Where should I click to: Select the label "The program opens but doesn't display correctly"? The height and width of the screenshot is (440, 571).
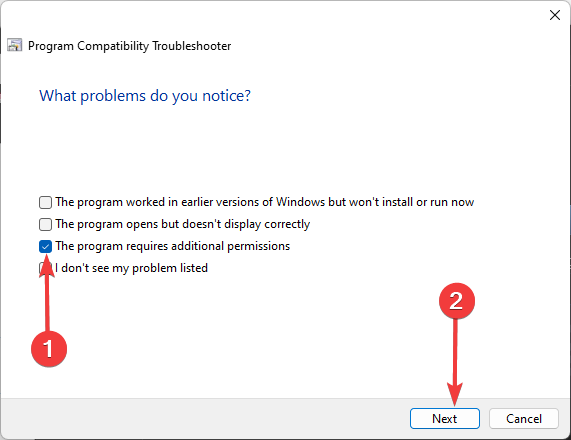click(183, 224)
